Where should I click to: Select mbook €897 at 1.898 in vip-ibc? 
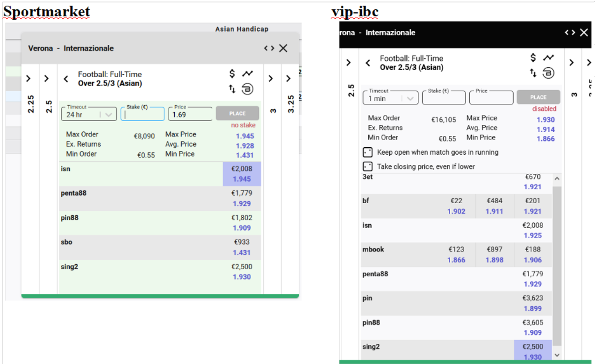click(x=495, y=255)
